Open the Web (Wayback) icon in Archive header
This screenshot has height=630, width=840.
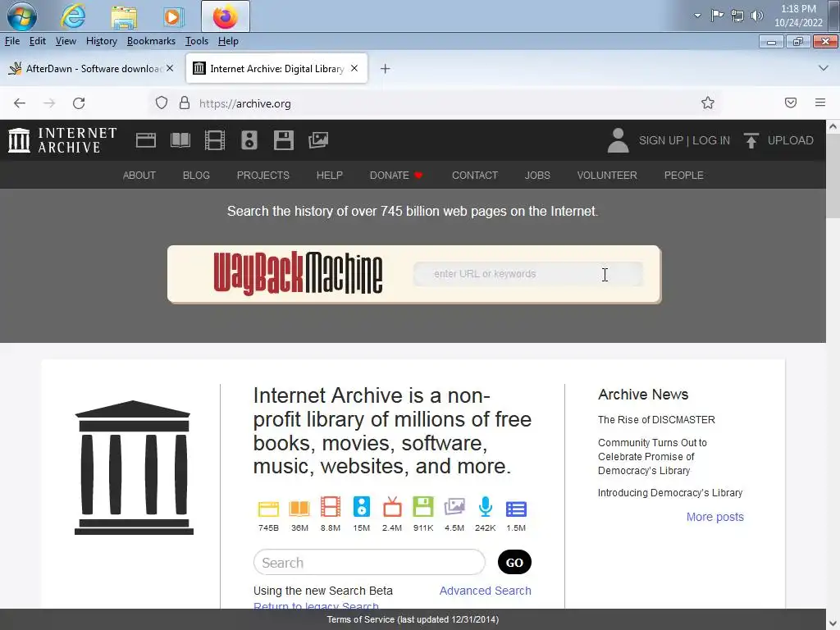[146, 140]
